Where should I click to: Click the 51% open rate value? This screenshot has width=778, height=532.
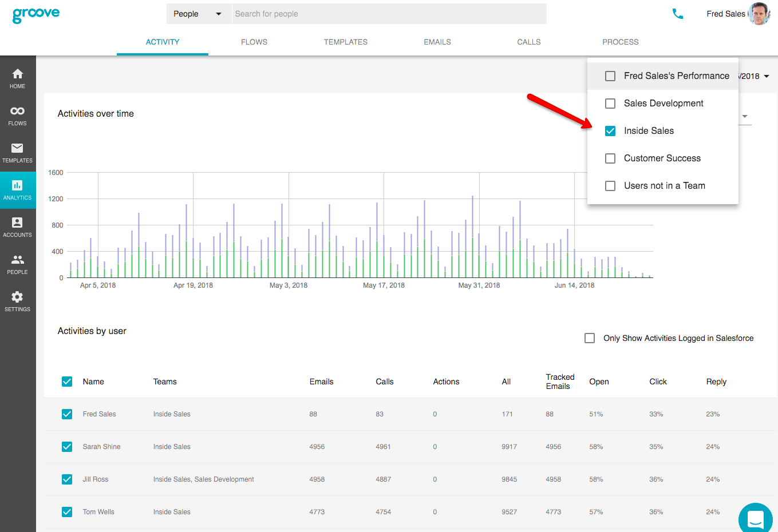596,414
